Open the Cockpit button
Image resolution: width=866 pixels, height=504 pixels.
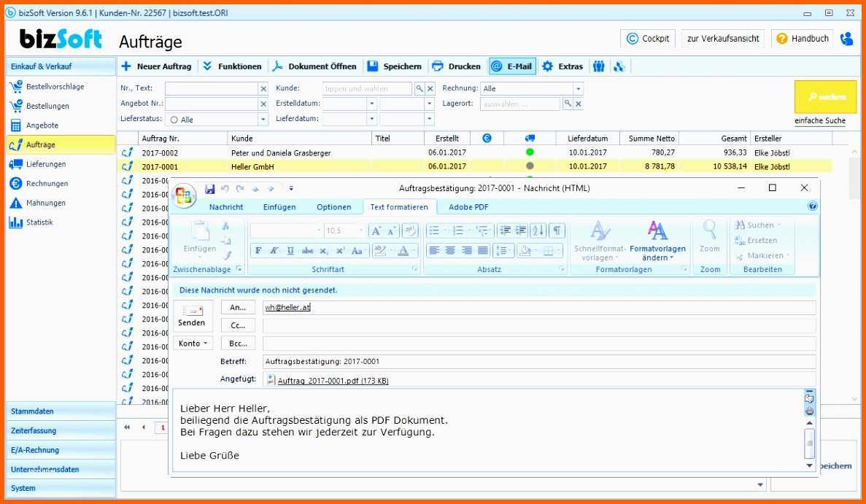click(648, 39)
